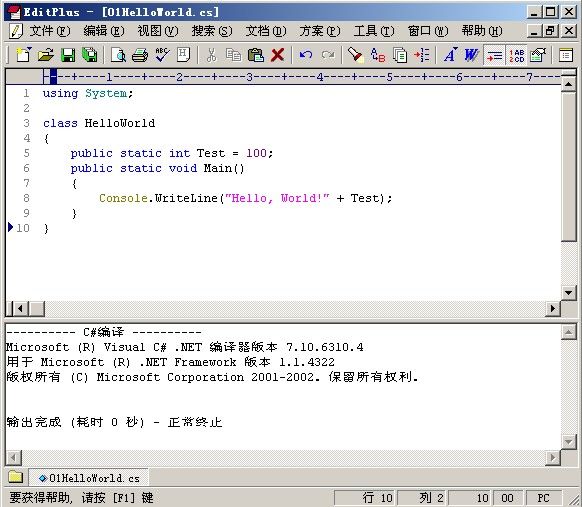Open Find with the flashlight icon
This screenshot has height=507, width=582.
[x=355, y=55]
